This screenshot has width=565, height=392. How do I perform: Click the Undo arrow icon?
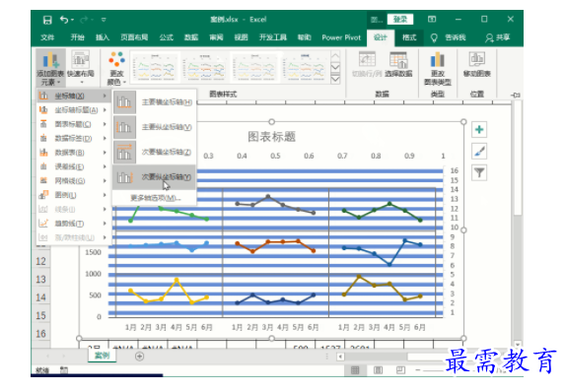[x=64, y=20]
